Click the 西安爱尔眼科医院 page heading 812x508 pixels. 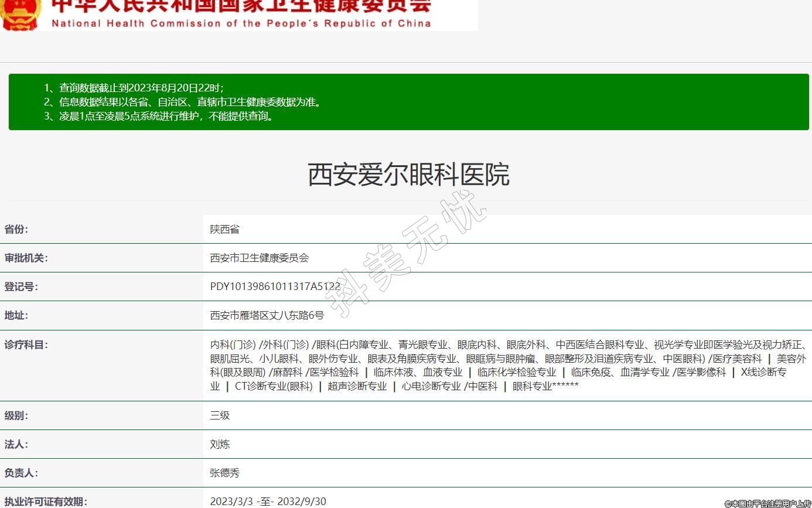point(408,175)
